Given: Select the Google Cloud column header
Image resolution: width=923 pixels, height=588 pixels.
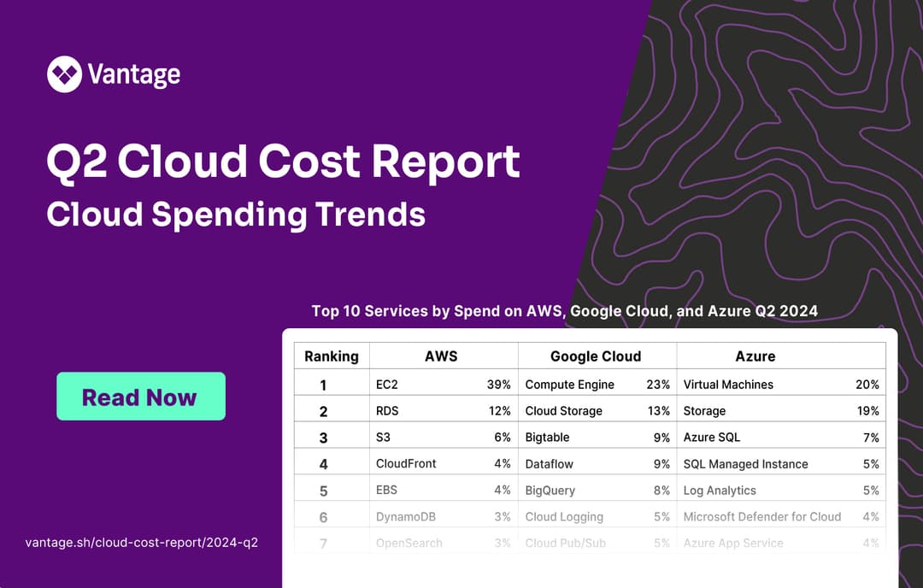Looking at the screenshot, I should [596, 356].
